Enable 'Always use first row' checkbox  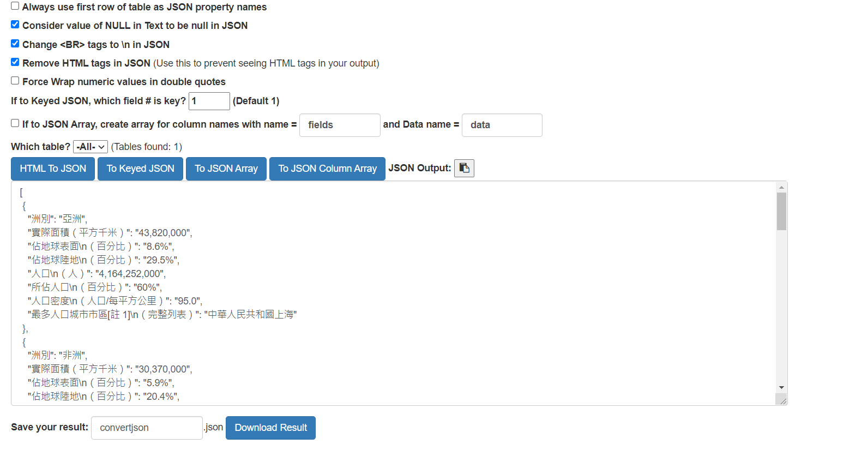15,6
